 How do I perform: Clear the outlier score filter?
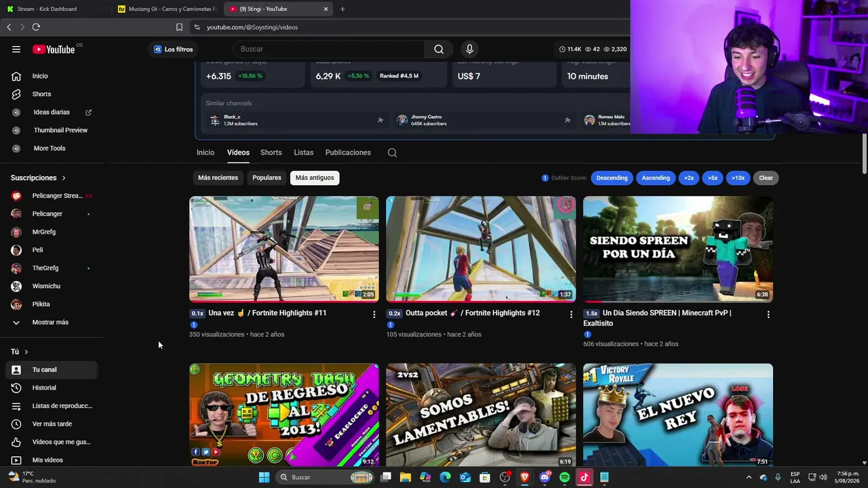pos(766,178)
